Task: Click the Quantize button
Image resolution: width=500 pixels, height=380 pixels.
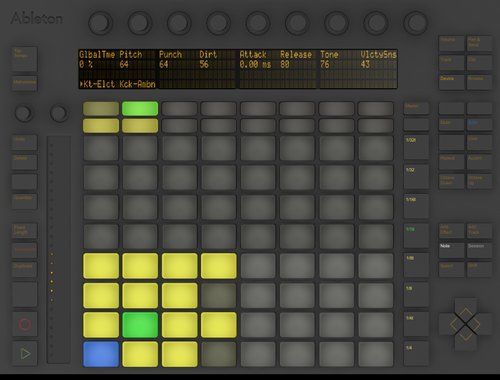Action: [x=25, y=201]
